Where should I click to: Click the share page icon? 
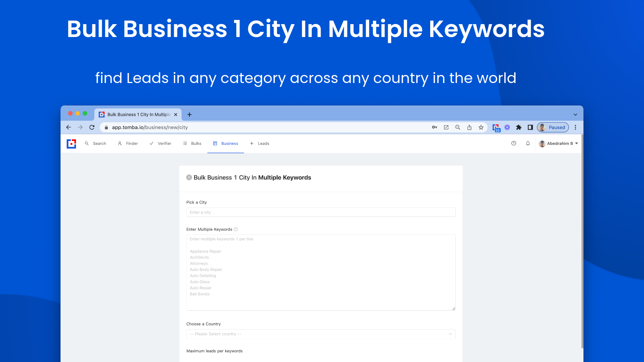(x=469, y=127)
